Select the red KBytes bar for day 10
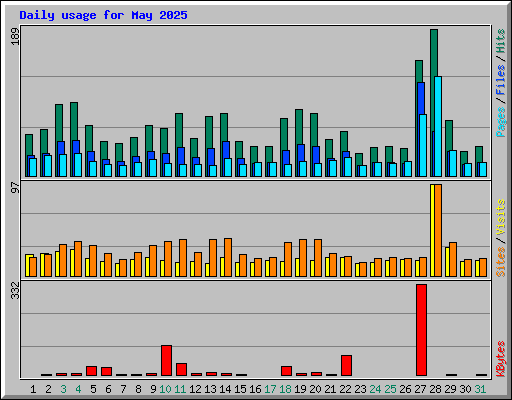 click(166, 361)
